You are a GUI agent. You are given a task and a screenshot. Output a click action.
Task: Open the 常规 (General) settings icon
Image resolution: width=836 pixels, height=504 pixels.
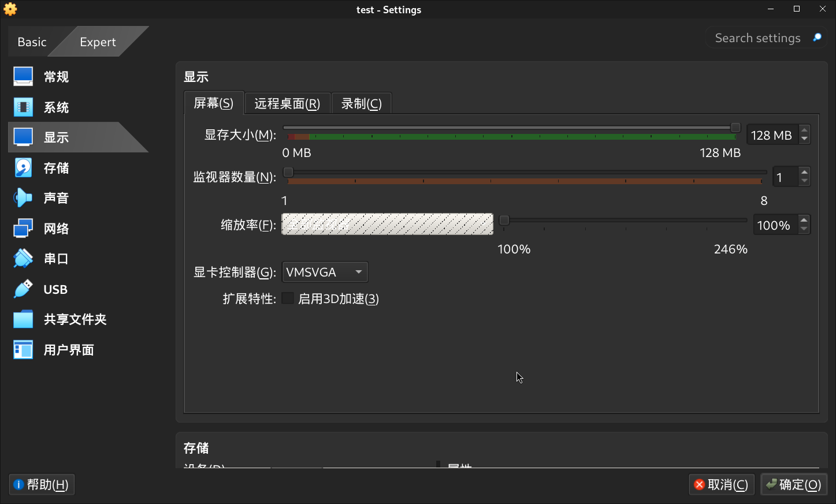[x=23, y=77]
